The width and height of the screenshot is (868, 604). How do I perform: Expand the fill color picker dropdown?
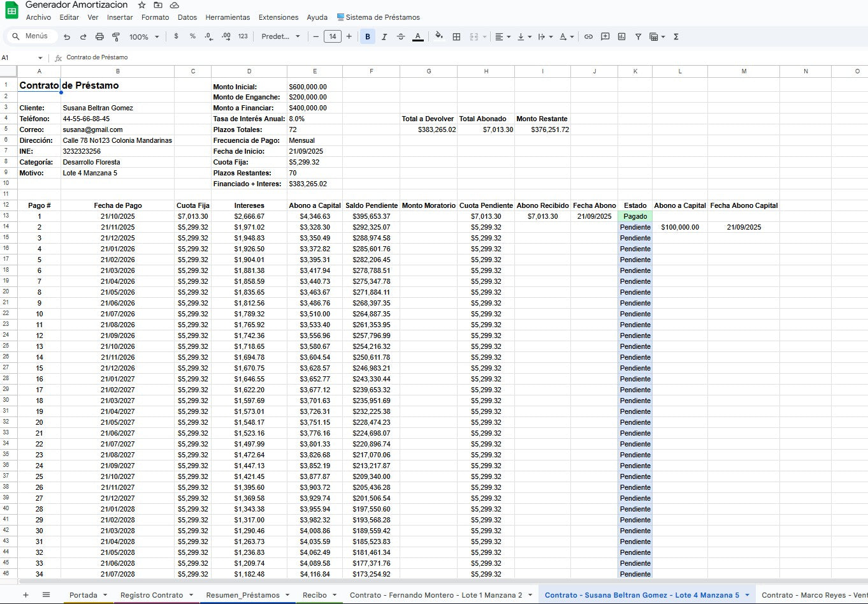coord(439,36)
